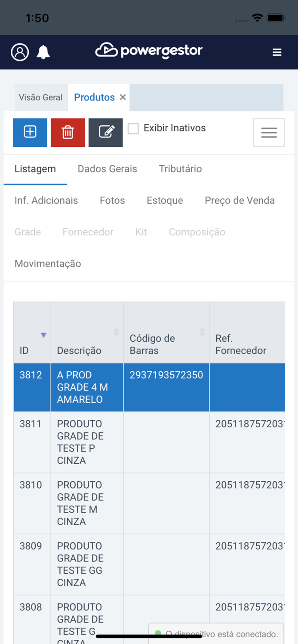Sort by Código de Barras column arrows
This screenshot has height=644, width=298.
pyautogui.click(x=202, y=332)
